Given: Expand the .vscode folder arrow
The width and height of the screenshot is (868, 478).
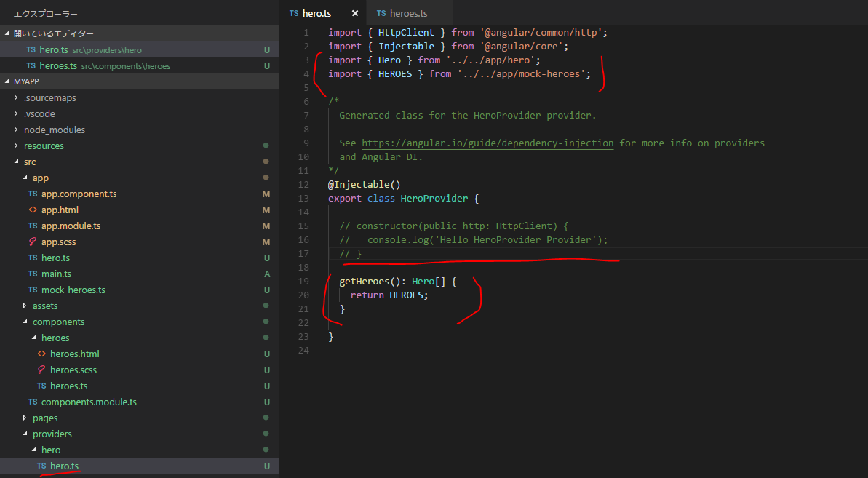Looking at the screenshot, I should 16,114.
